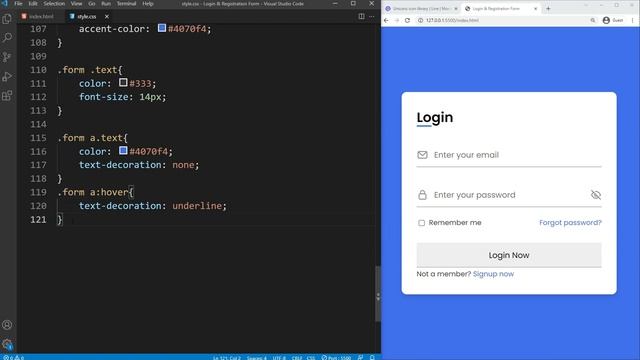The height and width of the screenshot is (360, 640).
Task: Split the editor to the right
Action: click(x=361, y=16)
